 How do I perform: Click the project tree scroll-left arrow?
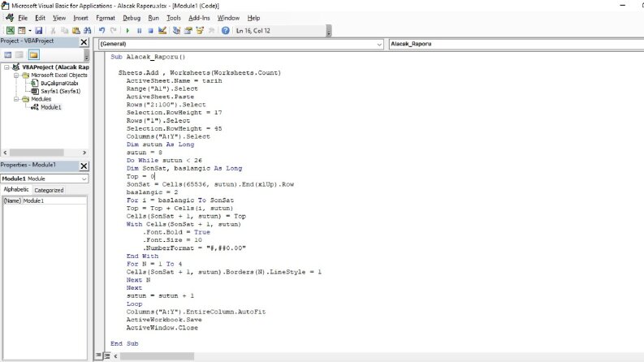coord(5,153)
